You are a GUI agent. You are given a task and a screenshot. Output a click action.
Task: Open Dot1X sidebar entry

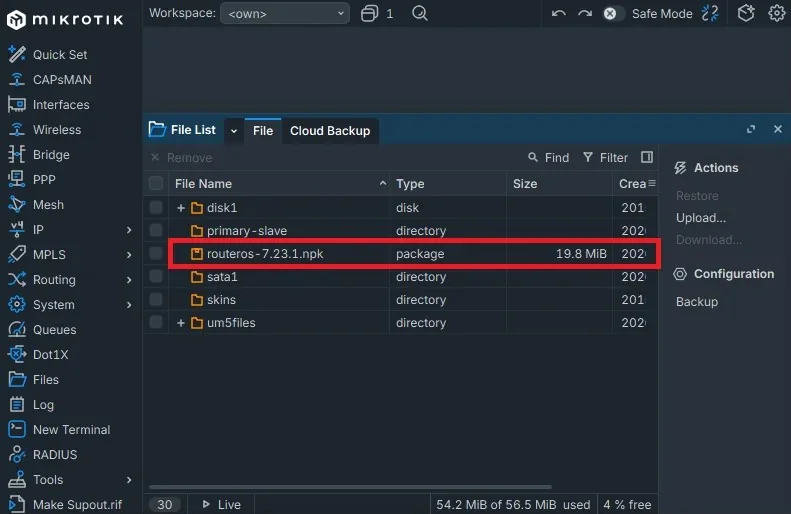tap(38, 355)
